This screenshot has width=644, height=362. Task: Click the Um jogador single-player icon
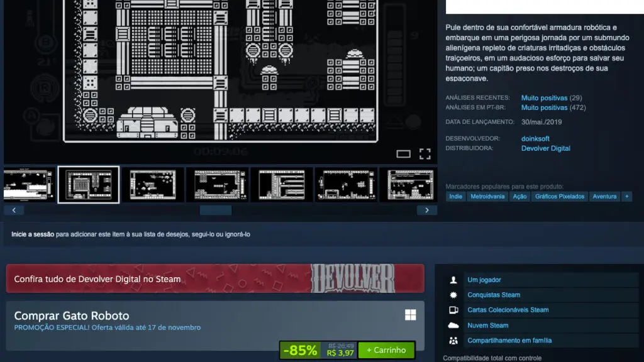coord(454,279)
